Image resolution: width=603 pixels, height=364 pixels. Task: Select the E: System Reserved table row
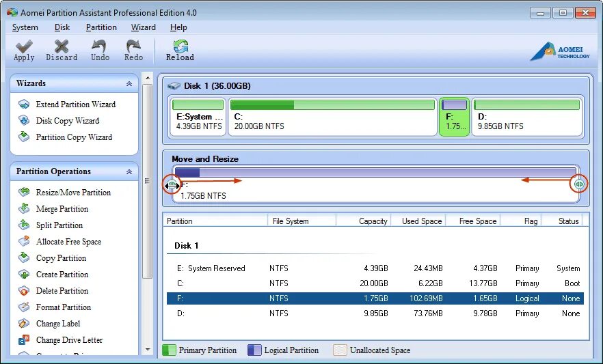(x=375, y=268)
